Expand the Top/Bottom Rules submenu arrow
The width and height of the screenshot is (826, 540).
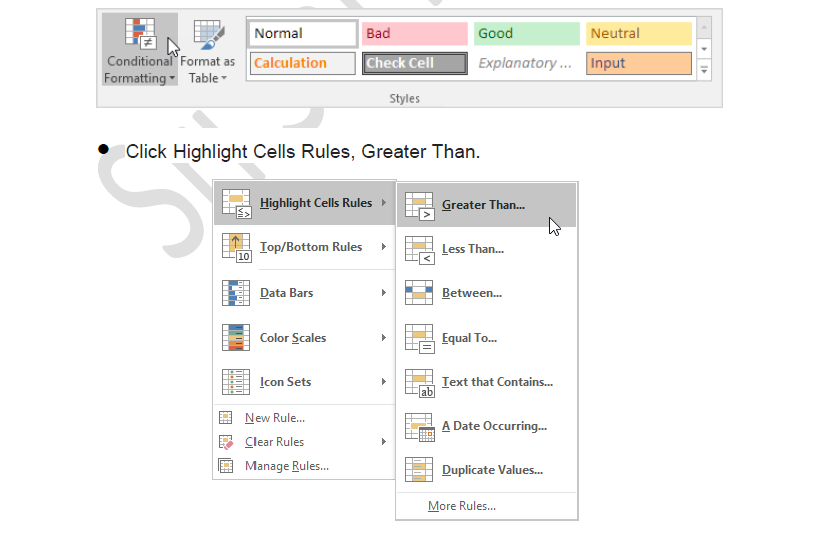384,247
